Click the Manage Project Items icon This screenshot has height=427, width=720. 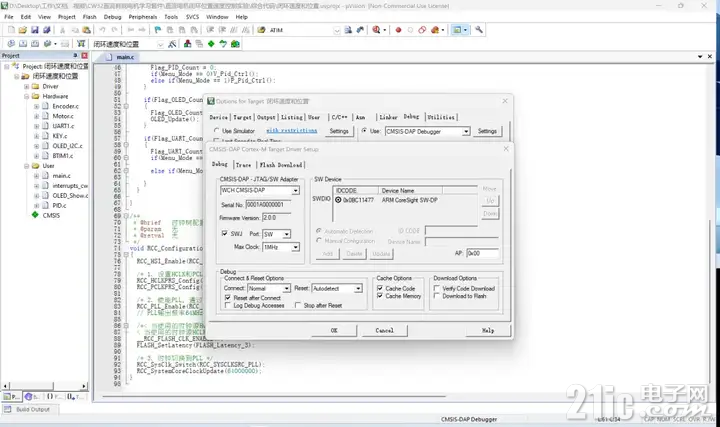click(187, 44)
